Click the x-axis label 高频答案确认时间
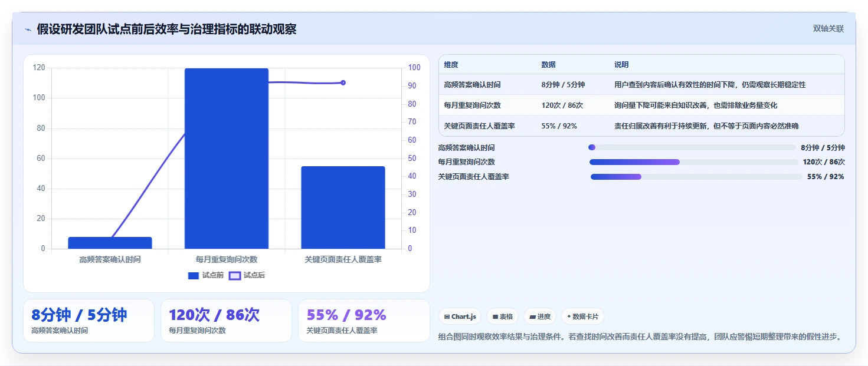The height and width of the screenshot is (366, 868). (x=110, y=259)
